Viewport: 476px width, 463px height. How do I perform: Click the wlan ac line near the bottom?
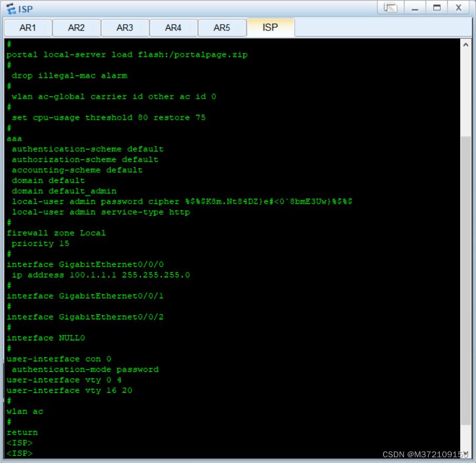(x=25, y=411)
